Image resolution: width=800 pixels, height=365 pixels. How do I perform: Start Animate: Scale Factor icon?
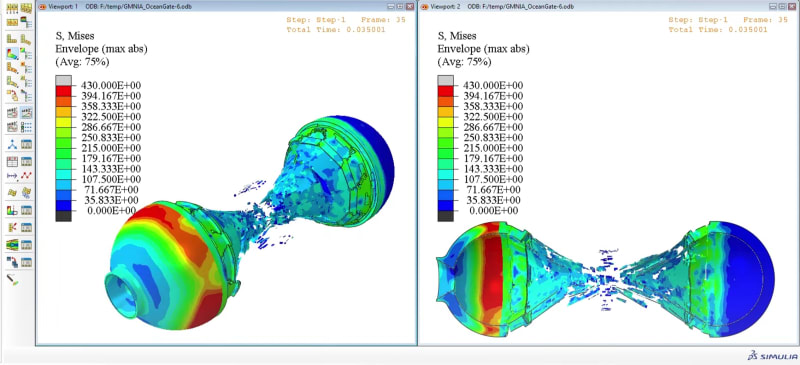coord(12,113)
